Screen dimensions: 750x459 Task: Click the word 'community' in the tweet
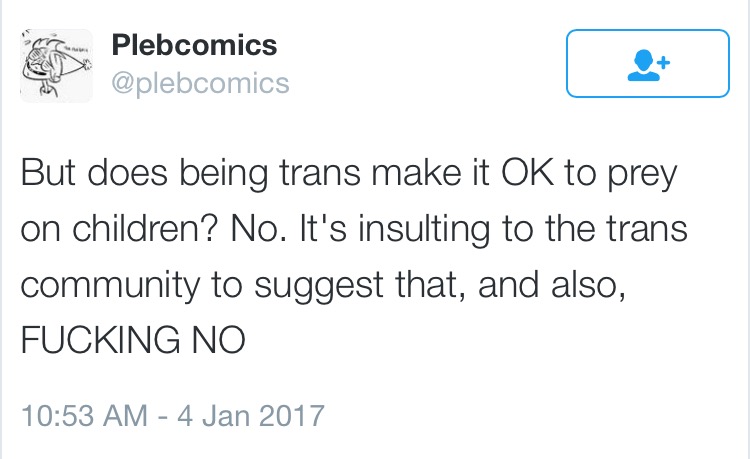(110, 286)
